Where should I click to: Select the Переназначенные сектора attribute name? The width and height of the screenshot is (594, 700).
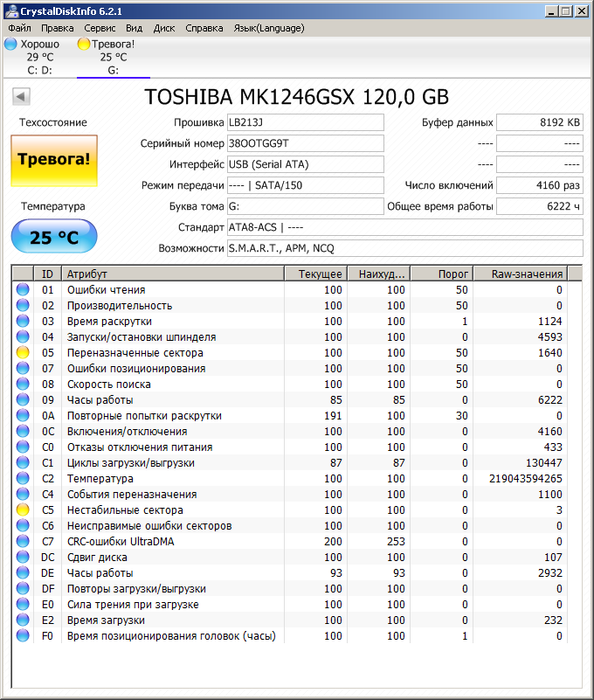135,353
